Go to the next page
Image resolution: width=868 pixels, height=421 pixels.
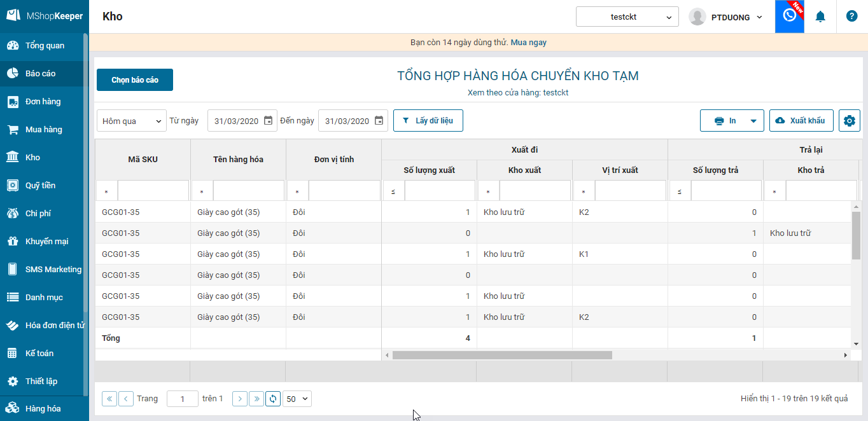point(240,399)
